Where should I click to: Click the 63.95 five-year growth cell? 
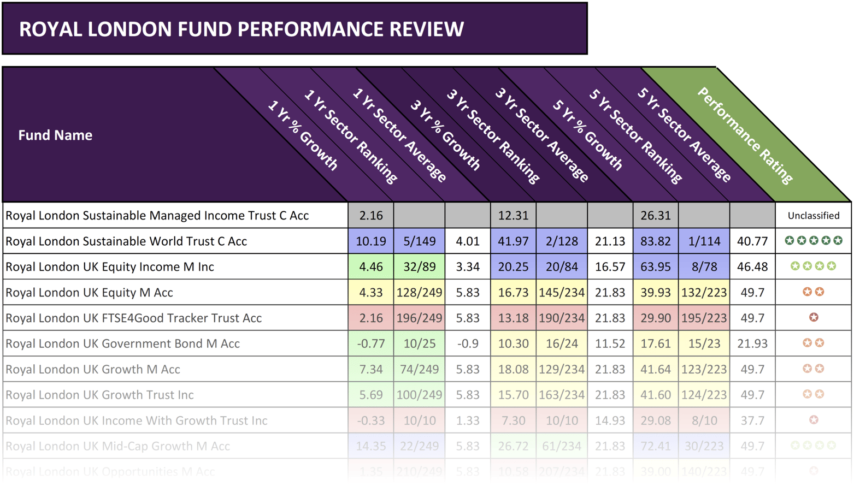click(656, 267)
